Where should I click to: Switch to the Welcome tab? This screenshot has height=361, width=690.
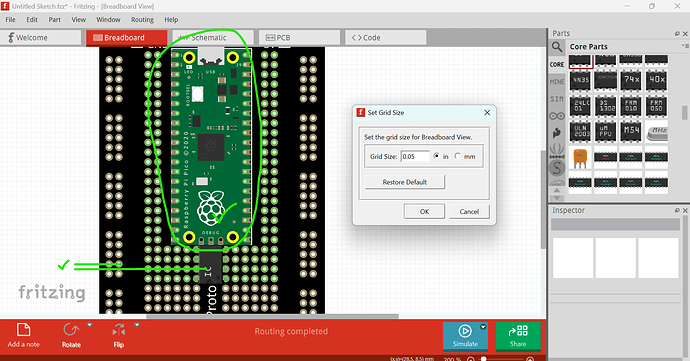(41, 38)
